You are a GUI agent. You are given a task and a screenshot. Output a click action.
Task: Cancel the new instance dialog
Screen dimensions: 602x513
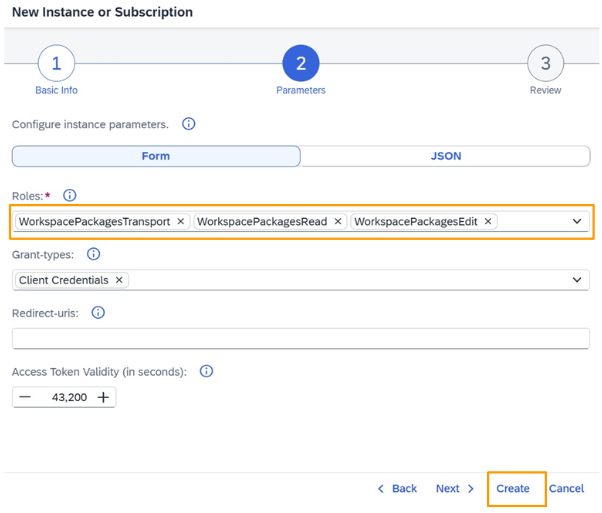coord(566,488)
